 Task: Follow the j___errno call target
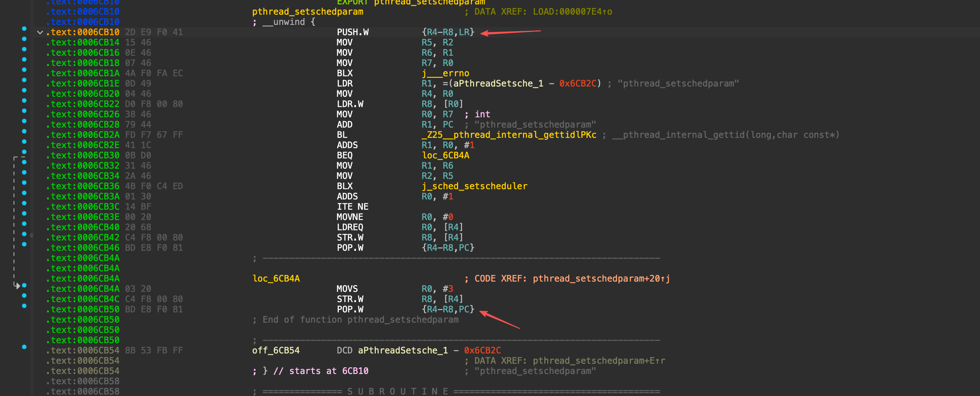click(x=445, y=73)
